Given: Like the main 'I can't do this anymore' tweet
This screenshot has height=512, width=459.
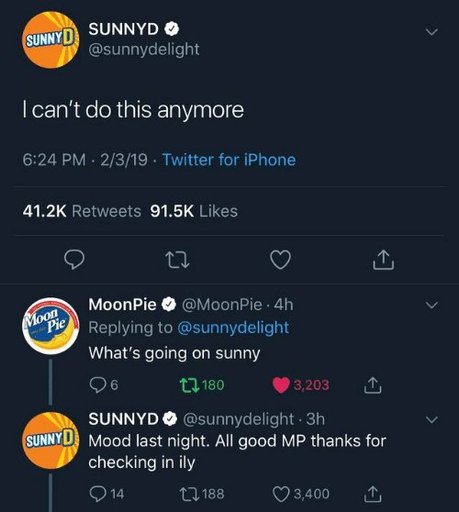Looking at the screenshot, I should coord(280,260).
